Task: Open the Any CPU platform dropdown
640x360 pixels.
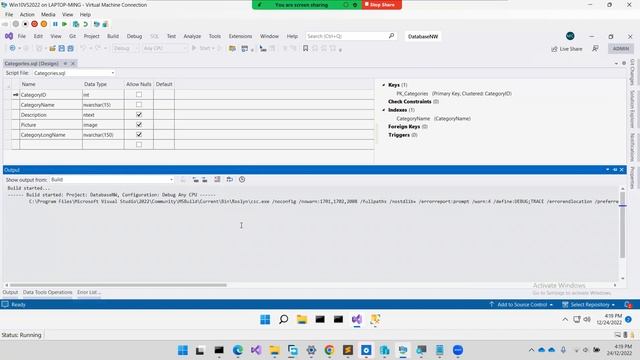Action: pyautogui.click(x=164, y=48)
